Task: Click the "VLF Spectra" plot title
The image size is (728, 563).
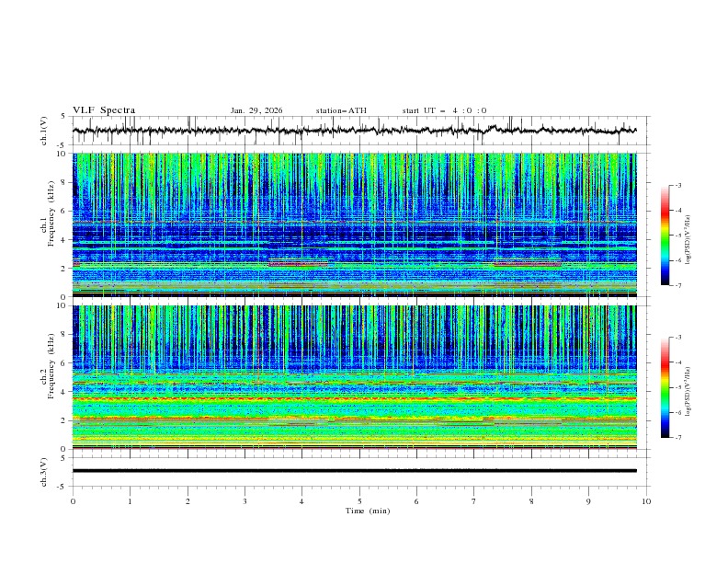Action: (104, 110)
